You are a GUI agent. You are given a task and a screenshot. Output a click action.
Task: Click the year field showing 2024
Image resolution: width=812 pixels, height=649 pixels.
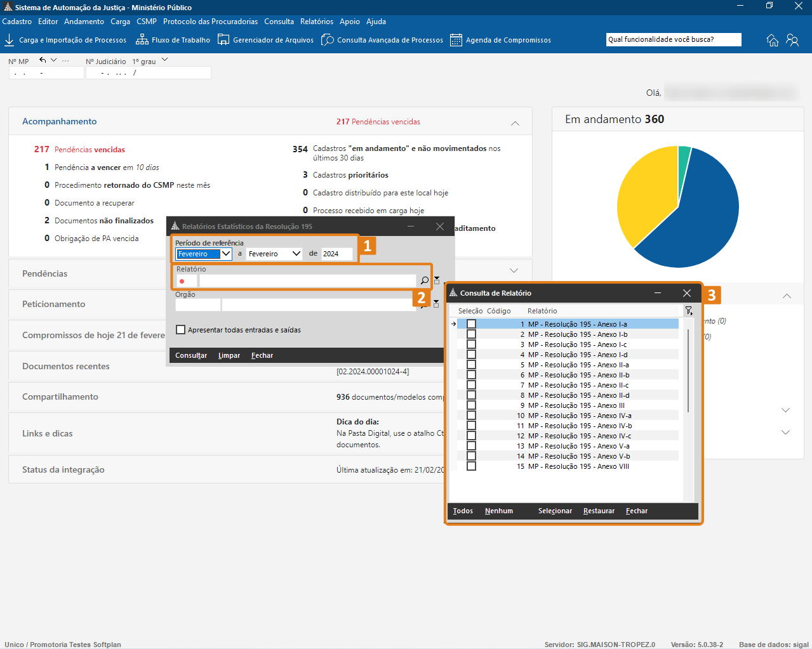click(336, 254)
